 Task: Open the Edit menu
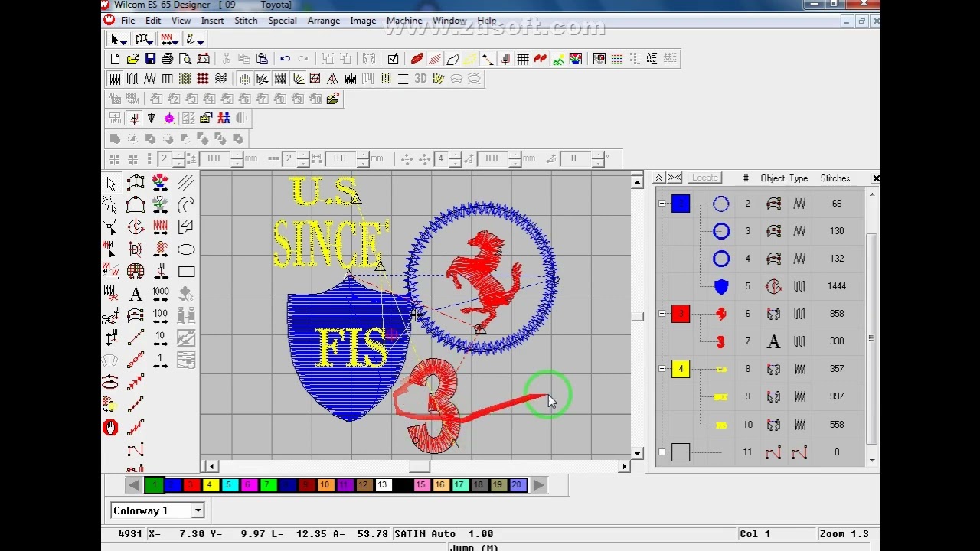153,21
